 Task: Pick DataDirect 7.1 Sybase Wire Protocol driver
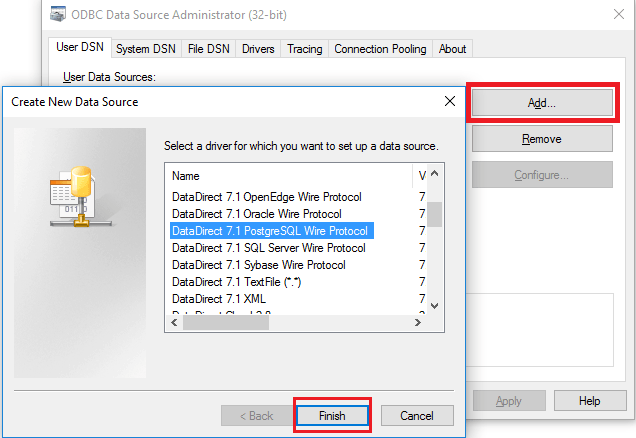[258, 265]
